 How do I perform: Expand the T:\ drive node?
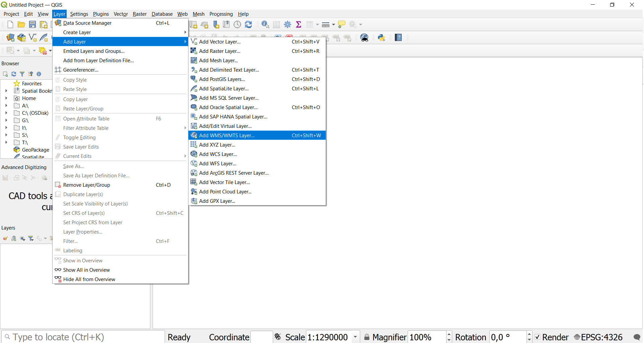pyautogui.click(x=6, y=143)
